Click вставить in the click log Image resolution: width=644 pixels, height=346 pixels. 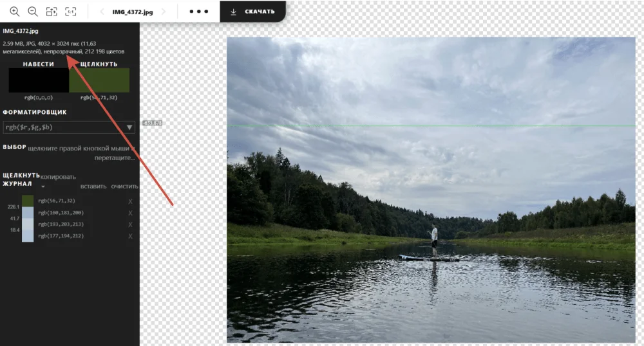point(93,186)
